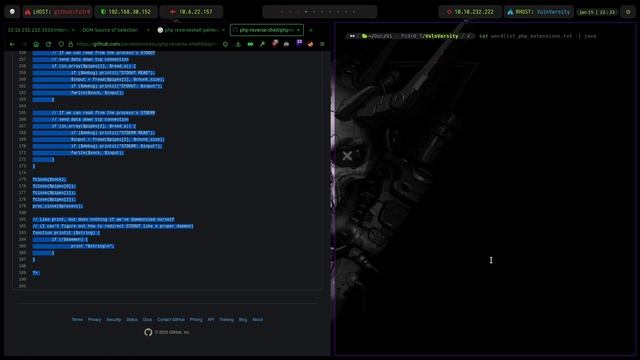The image size is (640, 360).
Task: Open the browser hamburger menu
Action: tap(322, 44)
